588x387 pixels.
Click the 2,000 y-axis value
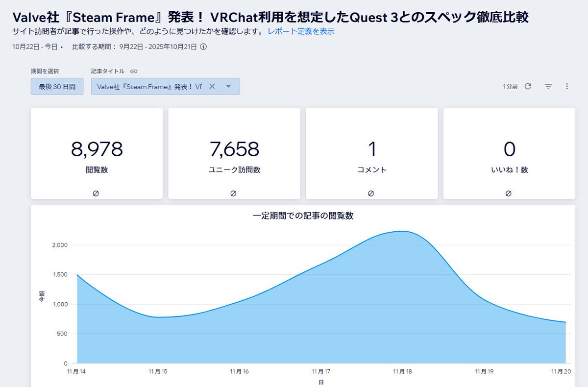[x=60, y=245]
